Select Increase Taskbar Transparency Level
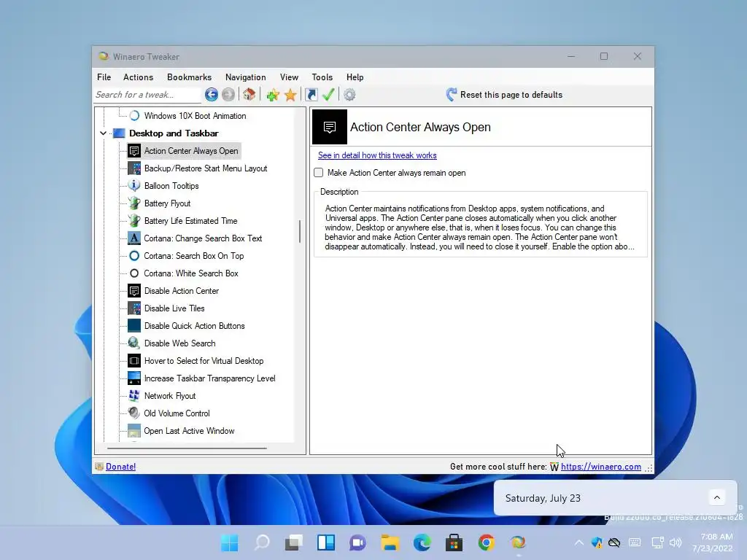 pyautogui.click(x=209, y=378)
